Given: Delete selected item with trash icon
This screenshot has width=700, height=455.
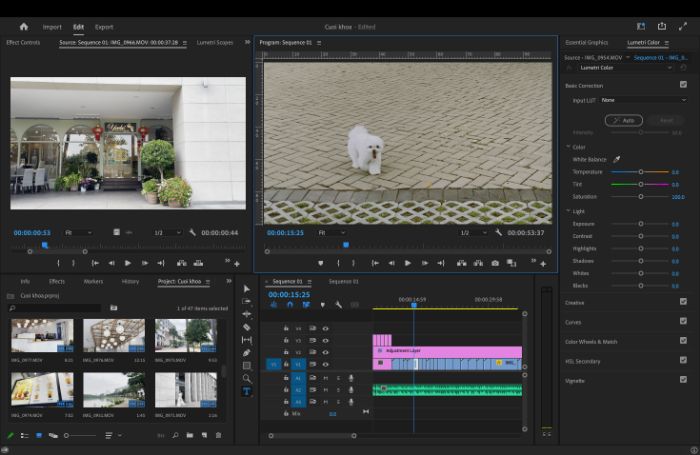Looking at the screenshot, I should click(218, 435).
